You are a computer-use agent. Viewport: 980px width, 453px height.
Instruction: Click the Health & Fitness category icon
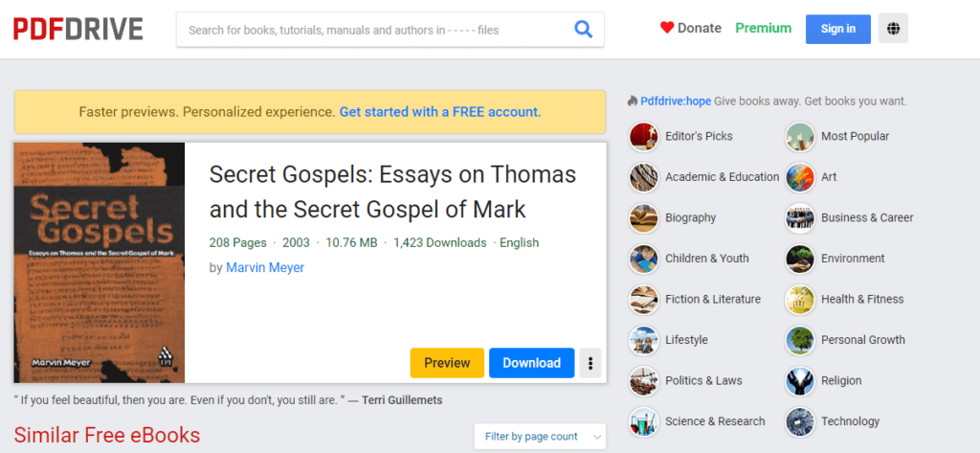(800, 299)
